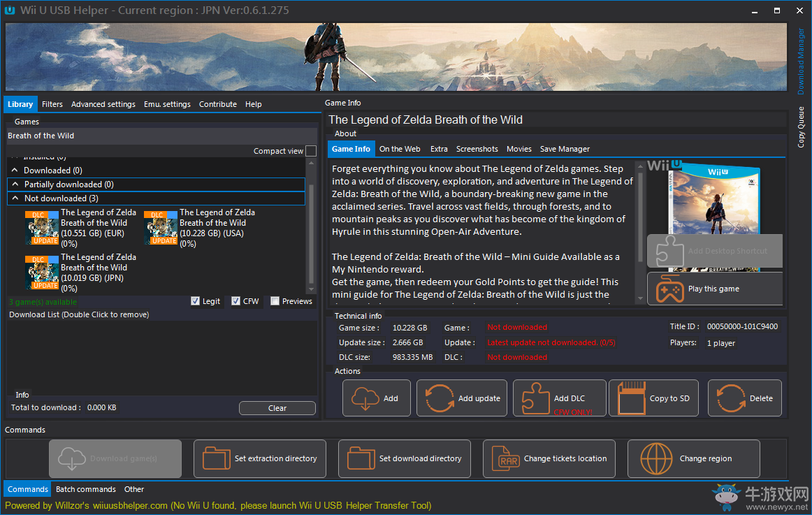The width and height of the screenshot is (812, 515).
Task: Click the Title ID value 00050000-101C9400
Action: [742, 326]
